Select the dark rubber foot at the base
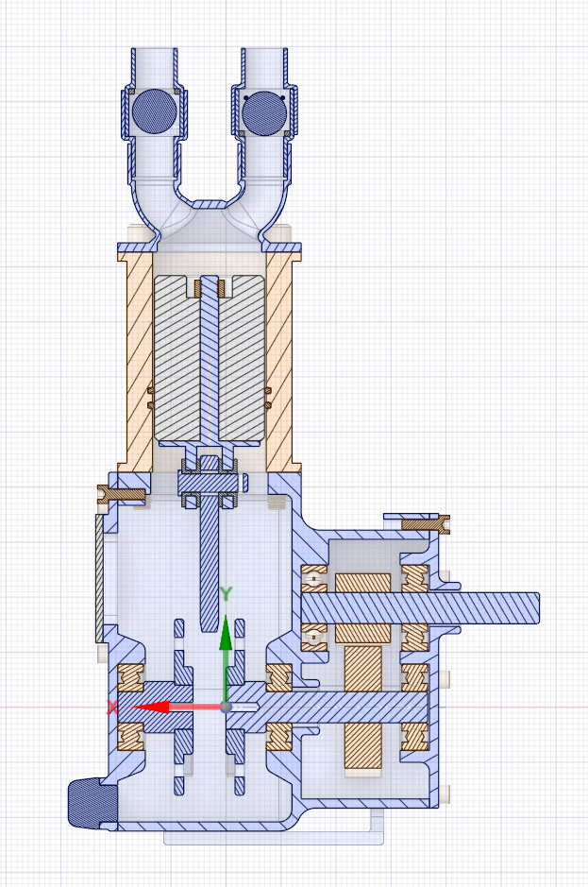 (92, 803)
